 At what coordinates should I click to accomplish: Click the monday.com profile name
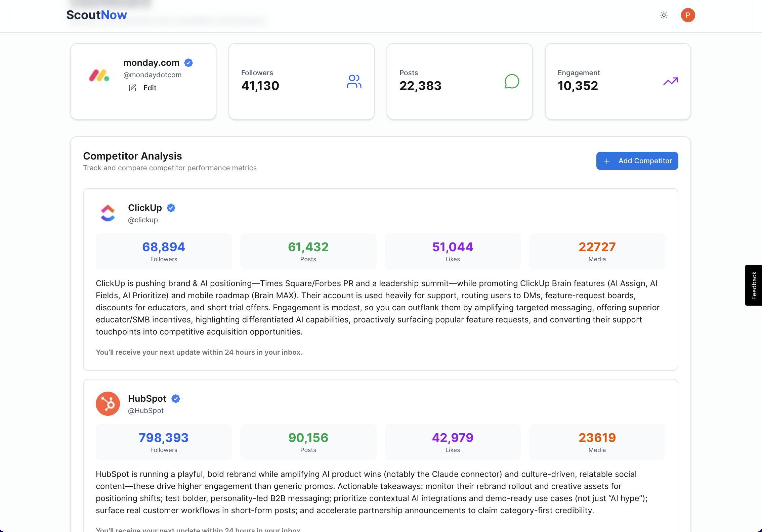pyautogui.click(x=151, y=63)
